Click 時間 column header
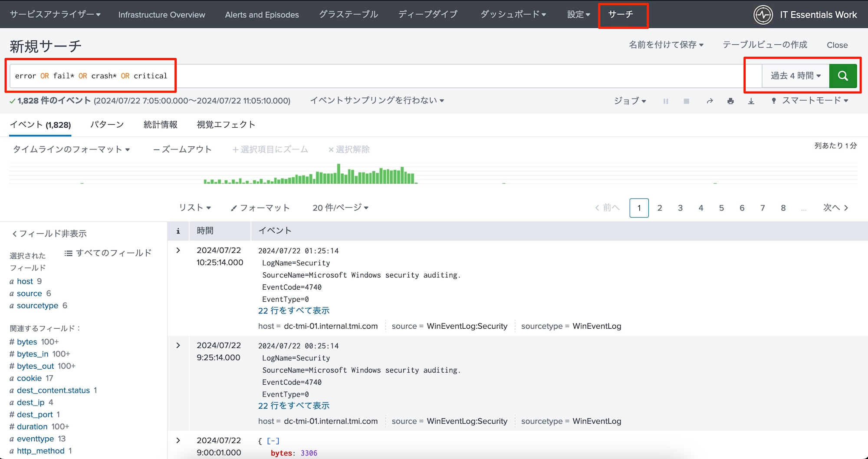The width and height of the screenshot is (868, 459). click(x=205, y=231)
